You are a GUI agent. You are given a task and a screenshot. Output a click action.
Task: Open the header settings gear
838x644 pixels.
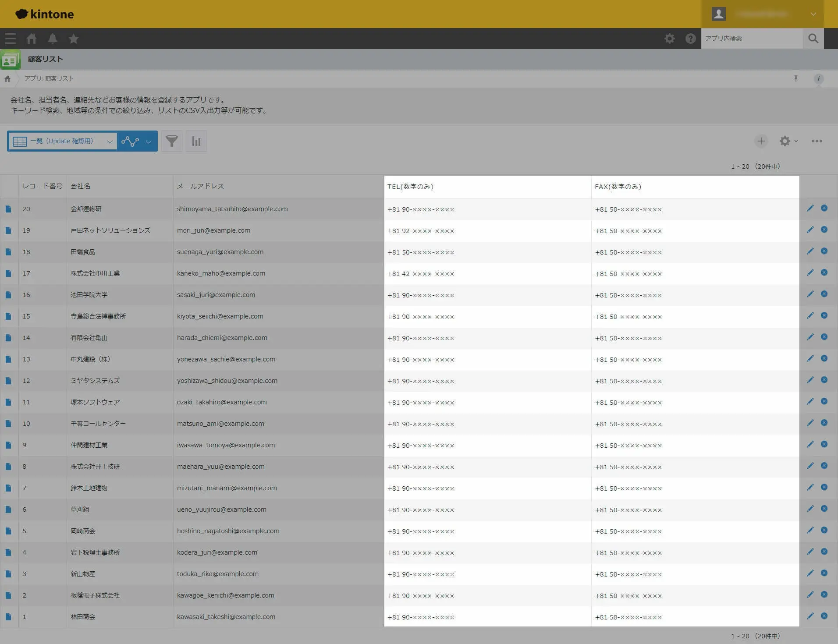[x=669, y=39]
